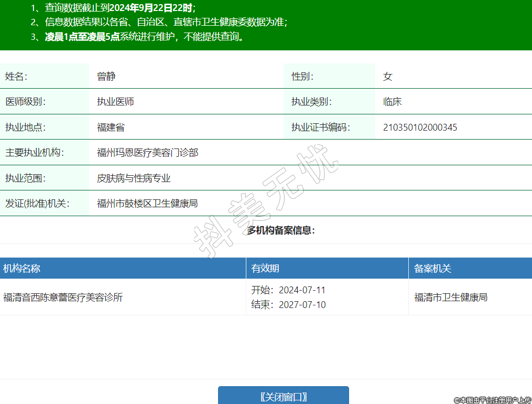Select the end date 2027-07-10
Viewport: 532px width, 404px height.
(x=302, y=305)
